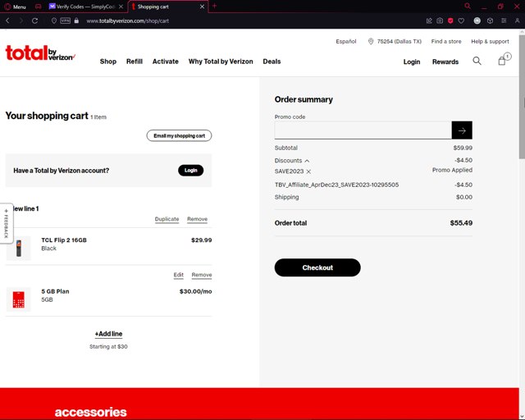Click the browser forward arrow
The height and width of the screenshot is (420, 525).
pos(21,21)
